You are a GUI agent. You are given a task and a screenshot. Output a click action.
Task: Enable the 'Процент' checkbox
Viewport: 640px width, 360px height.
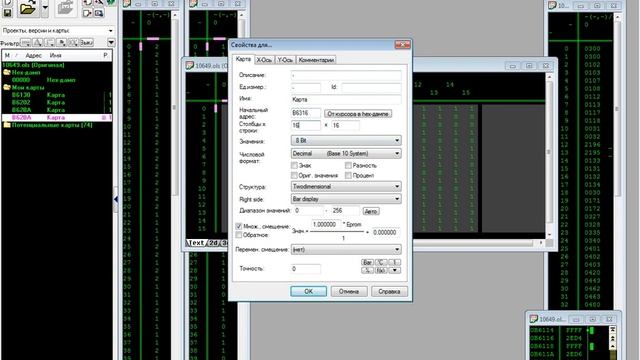[x=348, y=175]
